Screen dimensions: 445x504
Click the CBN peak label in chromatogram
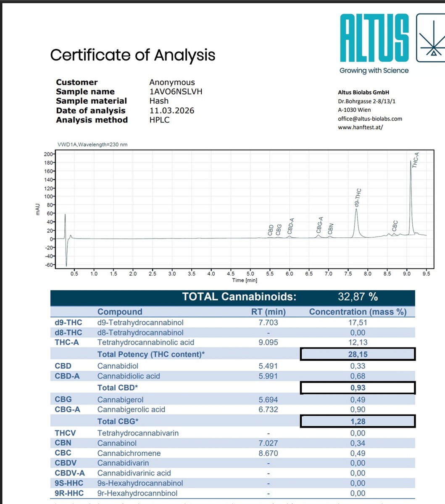point(331,228)
